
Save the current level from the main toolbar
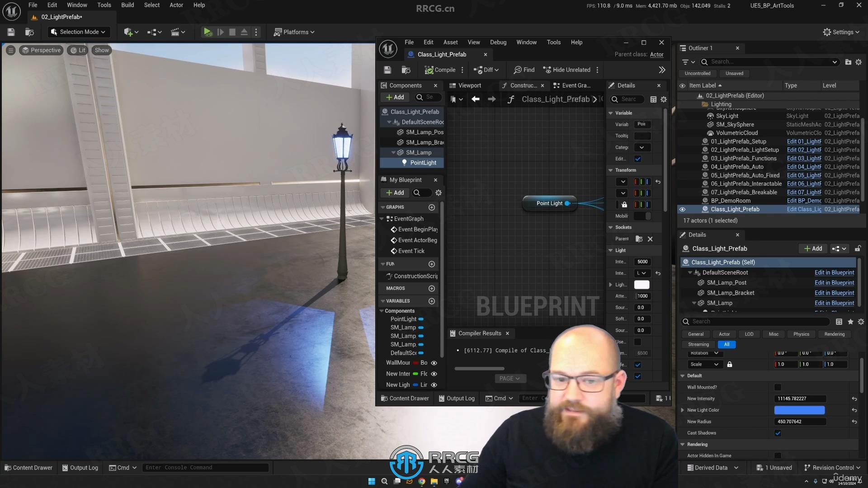pos(11,32)
